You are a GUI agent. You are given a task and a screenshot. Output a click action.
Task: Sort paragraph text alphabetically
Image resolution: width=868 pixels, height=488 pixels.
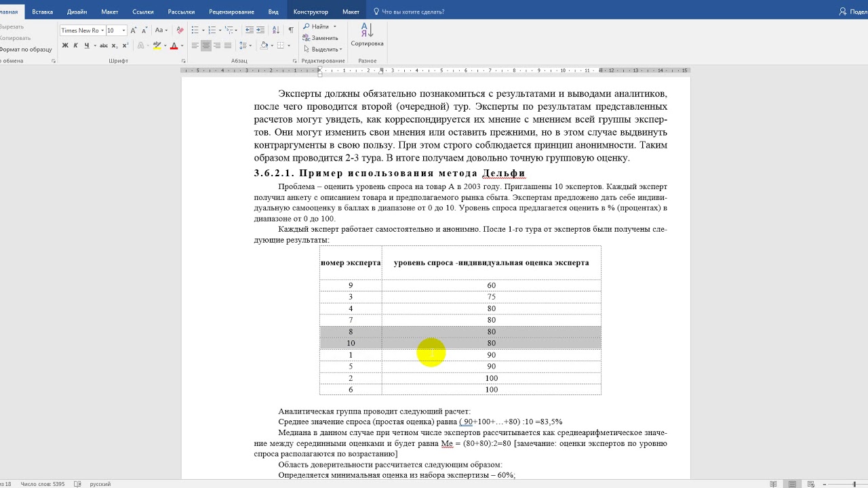pos(276,30)
